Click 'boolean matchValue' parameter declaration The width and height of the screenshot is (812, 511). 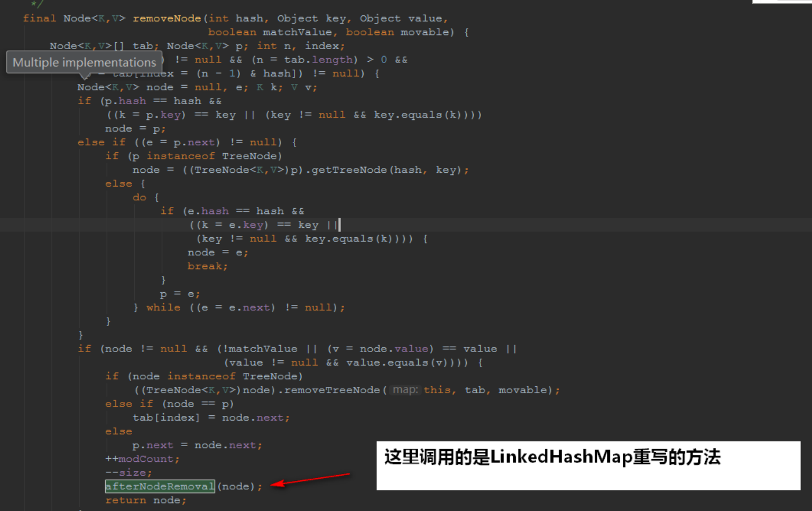pos(270,32)
